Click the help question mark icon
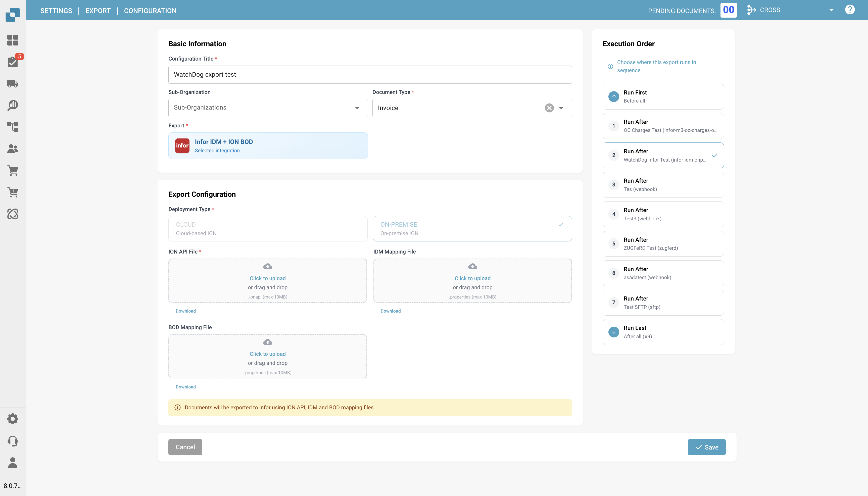The width and height of the screenshot is (868, 496). pos(850,10)
